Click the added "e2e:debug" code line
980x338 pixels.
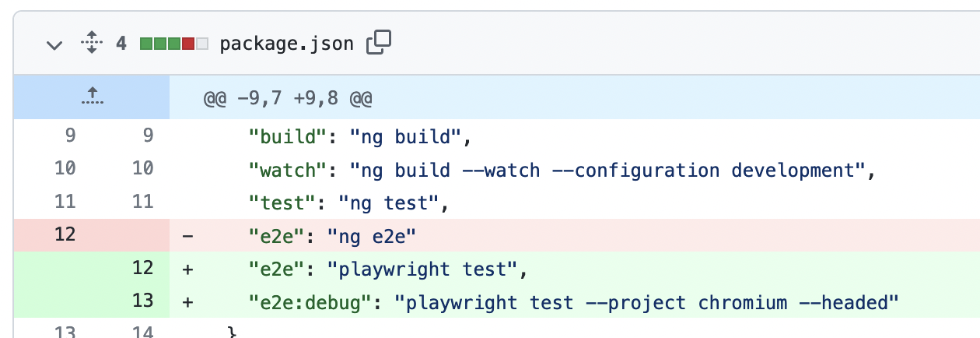(x=573, y=301)
